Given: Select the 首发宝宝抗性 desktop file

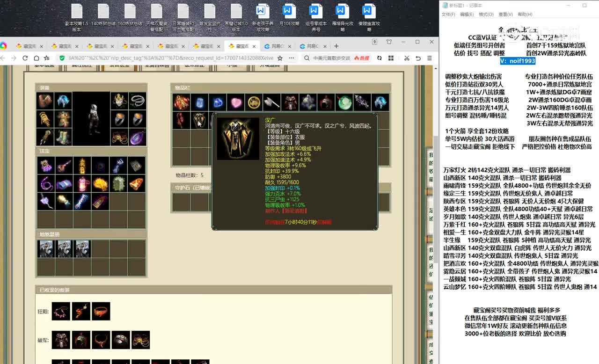Looking at the screenshot, I should [x=210, y=18].
